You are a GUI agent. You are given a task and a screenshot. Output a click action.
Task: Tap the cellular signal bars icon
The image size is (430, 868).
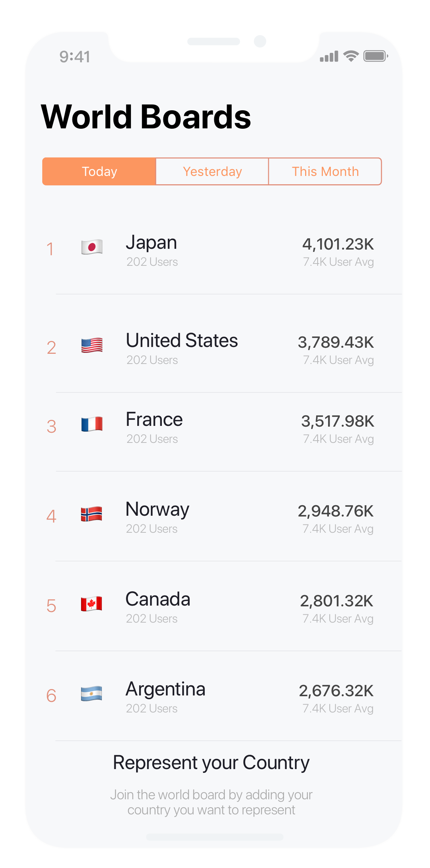coord(329,57)
